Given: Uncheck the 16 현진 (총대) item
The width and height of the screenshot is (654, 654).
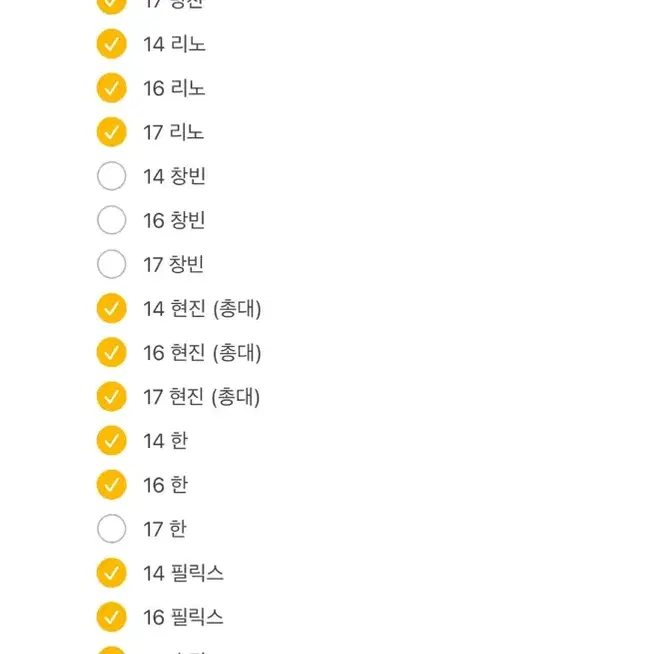Looking at the screenshot, I should [x=111, y=352].
